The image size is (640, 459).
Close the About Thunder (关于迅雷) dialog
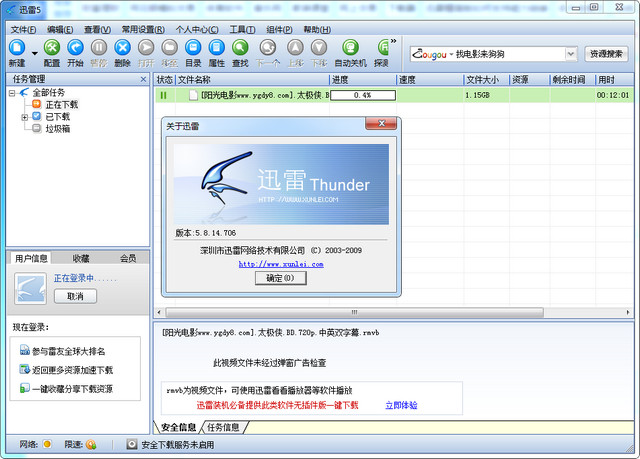(x=381, y=124)
